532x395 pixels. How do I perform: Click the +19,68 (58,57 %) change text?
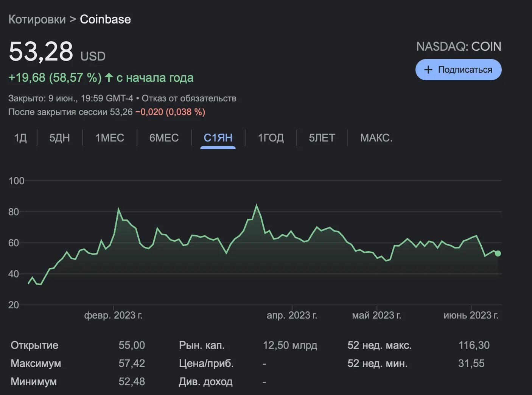tap(55, 78)
